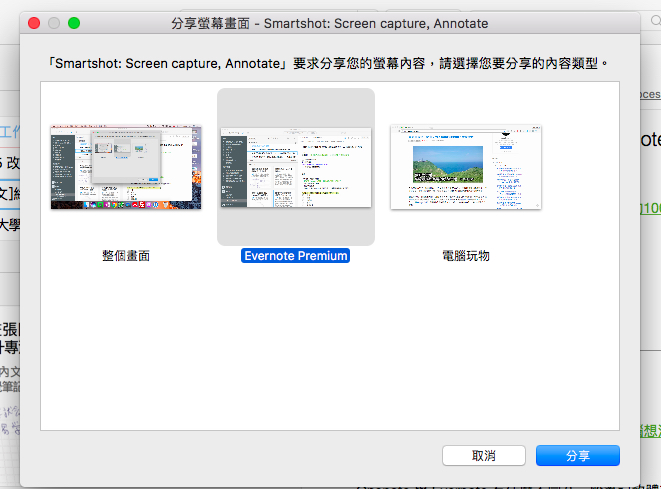Click the blue 工作 text at left edge
Viewport: 661px width, 489px height.
[x=10, y=132]
